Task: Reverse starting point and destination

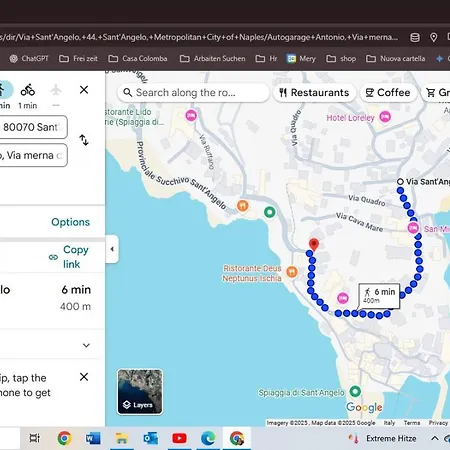Action: click(84, 140)
